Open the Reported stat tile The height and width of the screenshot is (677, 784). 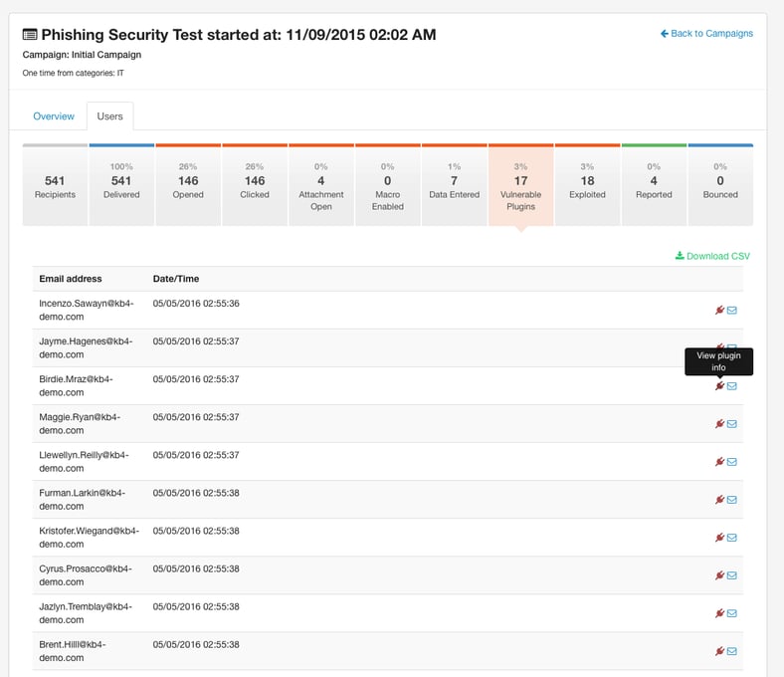pos(654,184)
